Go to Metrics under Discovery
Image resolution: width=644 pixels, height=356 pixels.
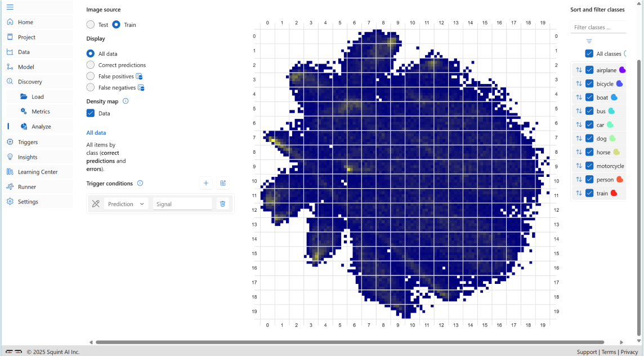pyautogui.click(x=41, y=112)
